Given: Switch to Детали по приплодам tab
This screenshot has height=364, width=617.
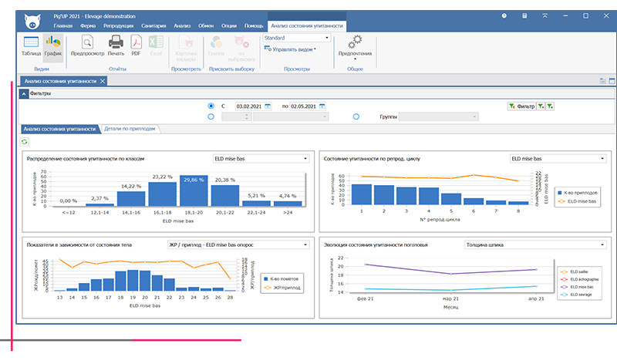Looking at the screenshot, I should (x=130, y=128).
